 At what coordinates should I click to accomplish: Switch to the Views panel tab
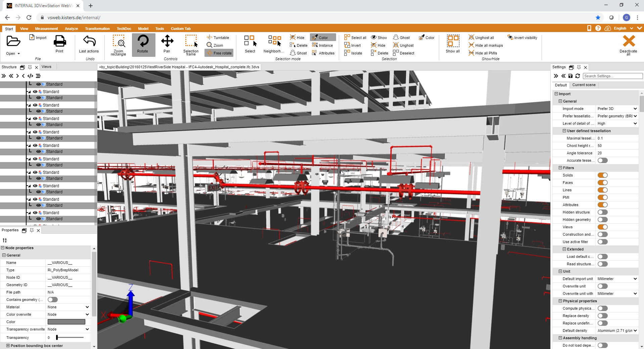(46, 67)
